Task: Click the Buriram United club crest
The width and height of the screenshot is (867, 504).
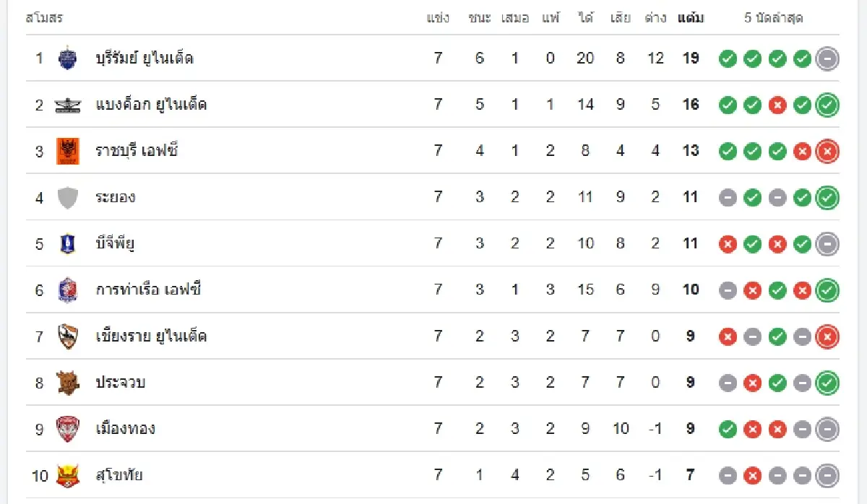Action: (67, 58)
